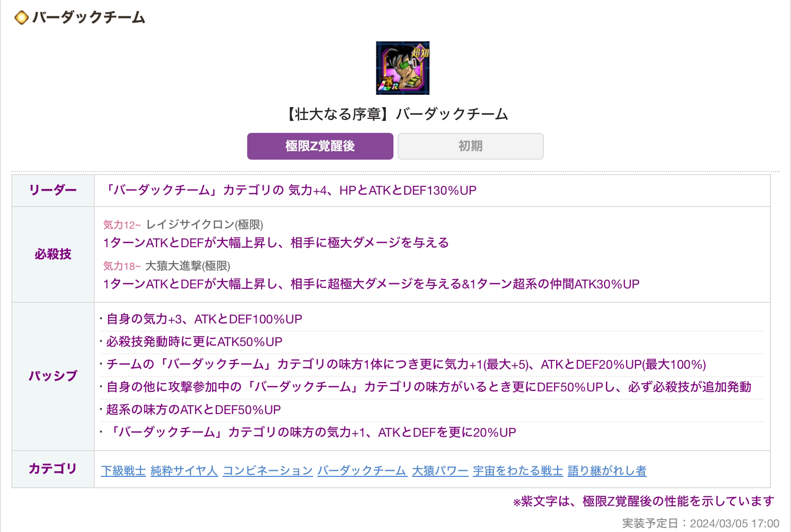Open the 大猿パワー category link
The height and width of the screenshot is (532, 791).
(440, 471)
